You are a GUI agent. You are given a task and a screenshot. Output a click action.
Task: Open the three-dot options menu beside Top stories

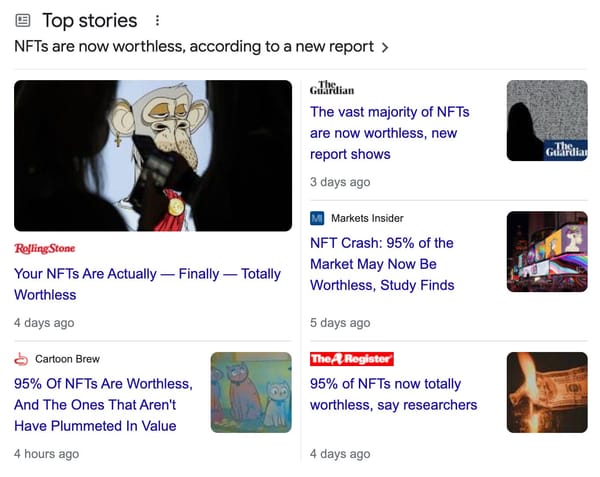click(x=157, y=20)
